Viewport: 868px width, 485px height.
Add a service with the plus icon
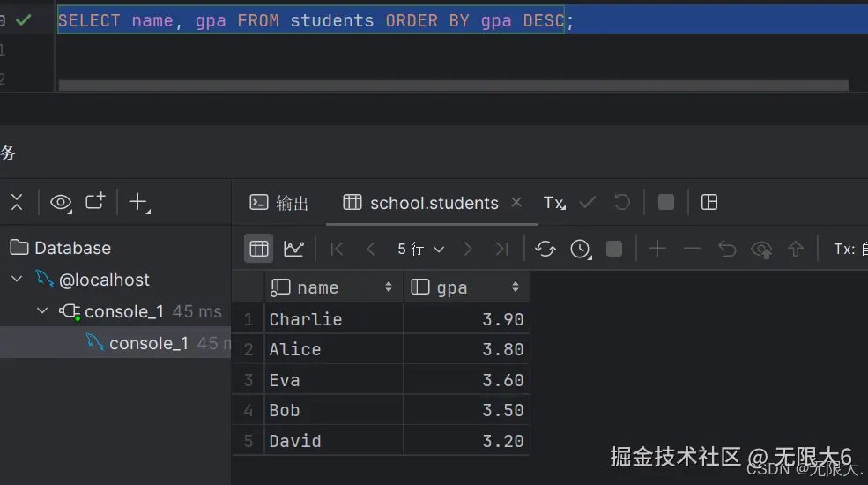(x=139, y=202)
